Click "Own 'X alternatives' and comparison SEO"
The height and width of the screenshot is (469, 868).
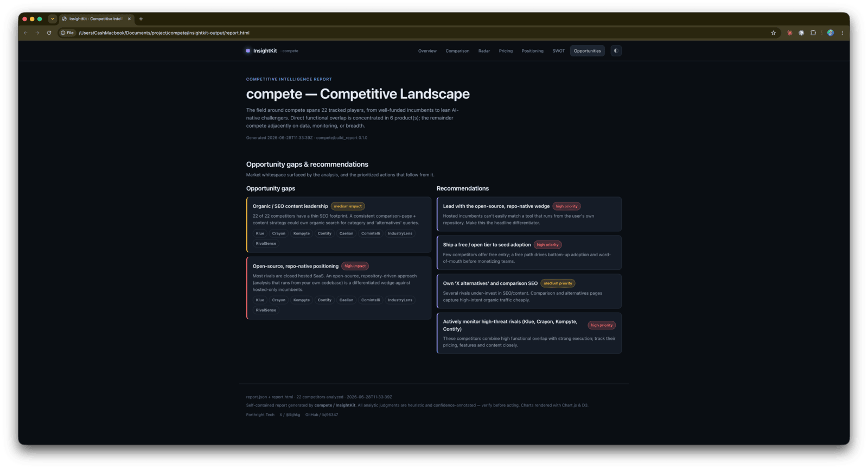(490, 283)
